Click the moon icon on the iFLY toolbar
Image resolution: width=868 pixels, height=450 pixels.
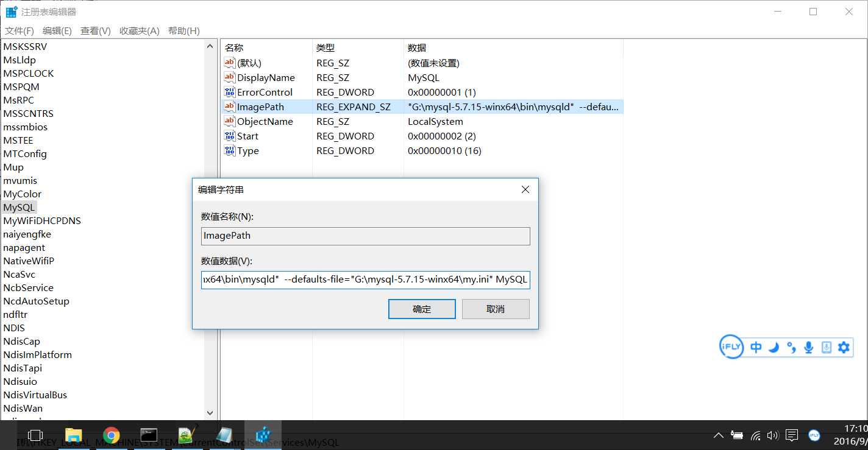pyautogui.click(x=774, y=347)
